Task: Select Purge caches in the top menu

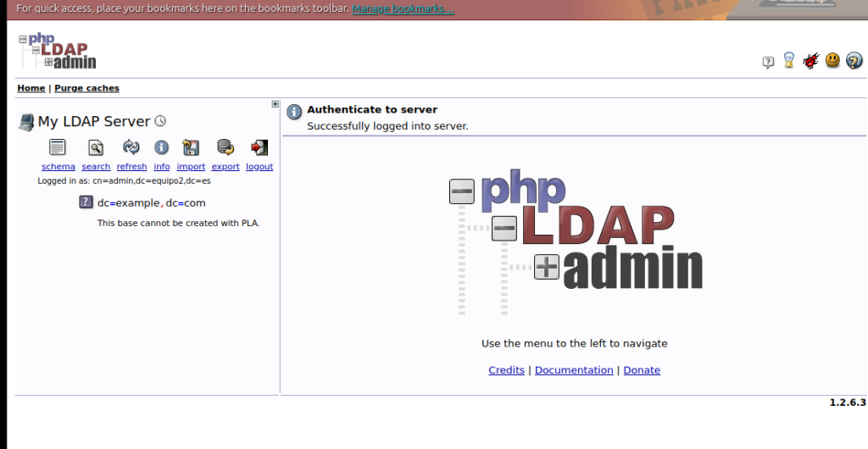Action: (x=86, y=88)
